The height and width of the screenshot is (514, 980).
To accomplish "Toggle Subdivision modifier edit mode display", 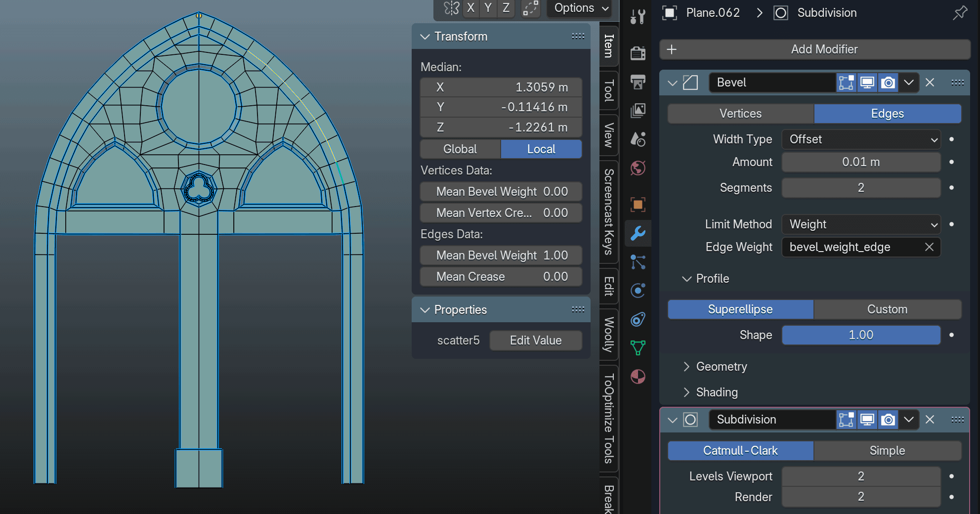I will 846,420.
